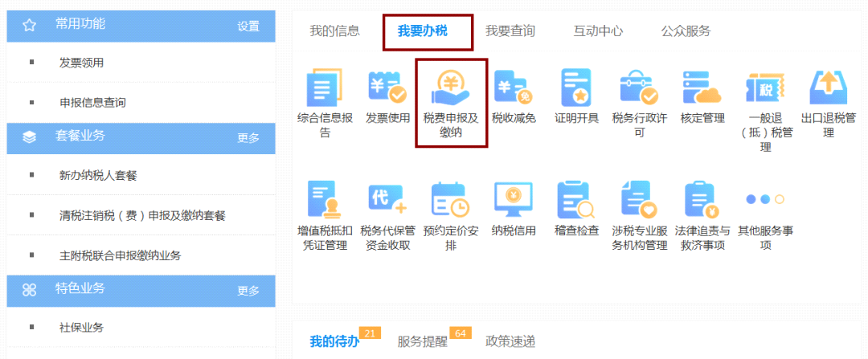Open 法律追责与救济事项 icon
Screen dimensions: 868x359
[702, 200]
